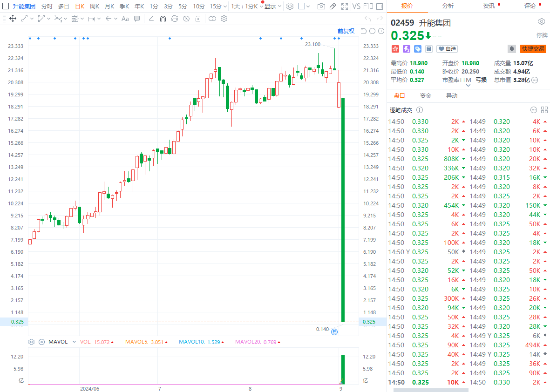
Task: Switch to 分时 chart view
Action: click(47, 7)
